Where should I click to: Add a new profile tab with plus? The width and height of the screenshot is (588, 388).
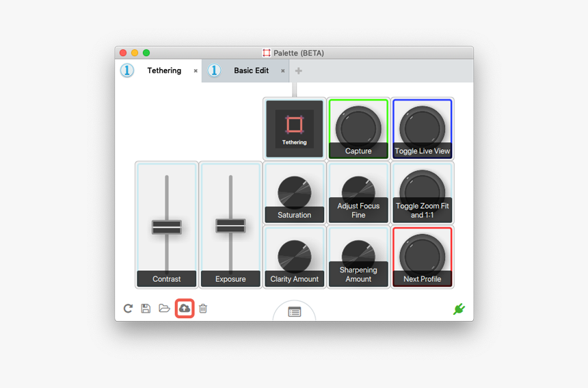(299, 70)
